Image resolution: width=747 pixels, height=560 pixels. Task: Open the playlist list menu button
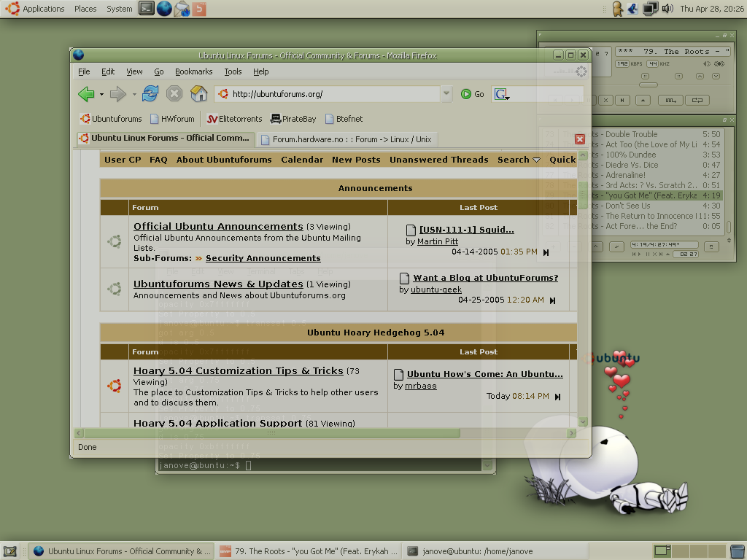(x=711, y=246)
